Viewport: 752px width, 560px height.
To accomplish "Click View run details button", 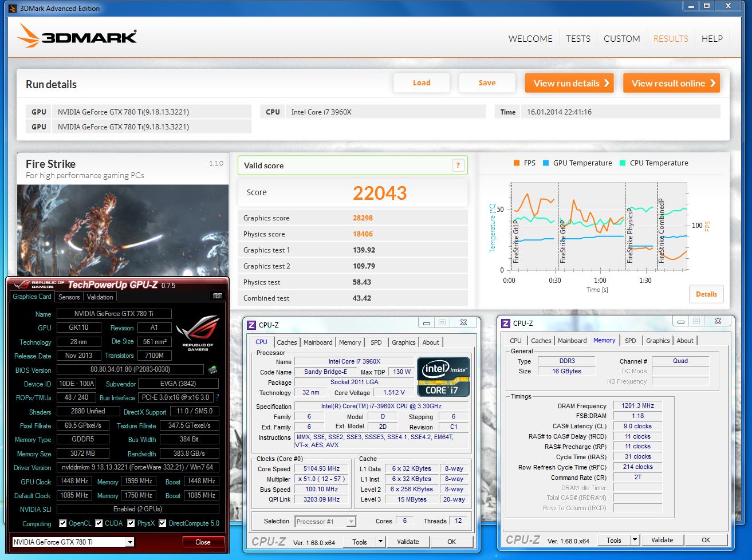I will (x=569, y=83).
